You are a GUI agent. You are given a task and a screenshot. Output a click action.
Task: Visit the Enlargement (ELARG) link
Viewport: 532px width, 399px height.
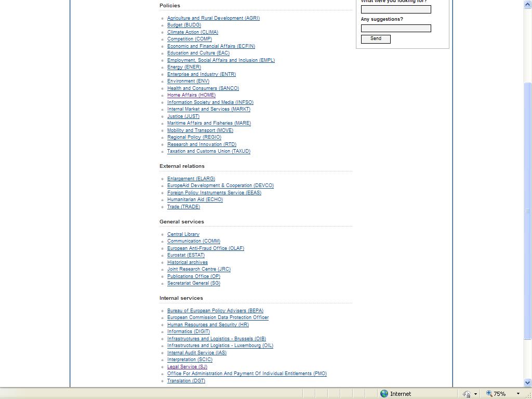click(x=191, y=179)
